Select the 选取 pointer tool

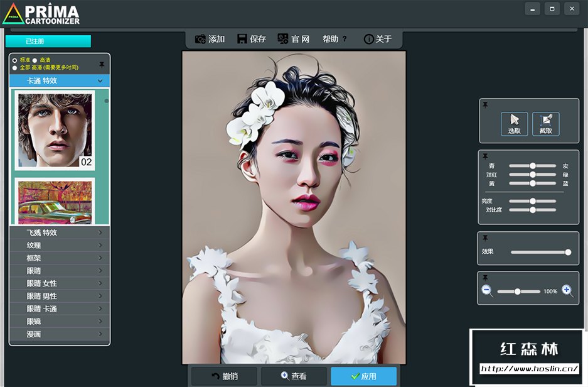tap(514, 124)
